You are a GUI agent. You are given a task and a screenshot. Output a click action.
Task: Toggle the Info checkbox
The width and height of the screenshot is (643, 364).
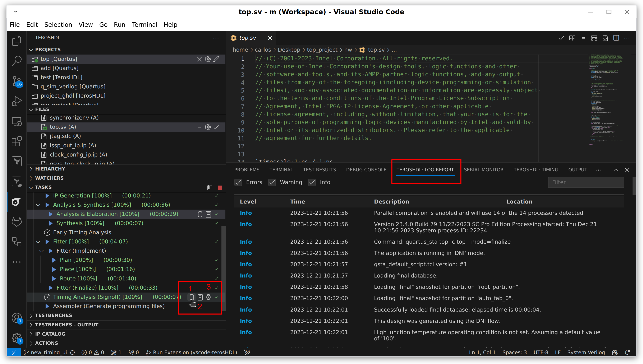[312, 182]
